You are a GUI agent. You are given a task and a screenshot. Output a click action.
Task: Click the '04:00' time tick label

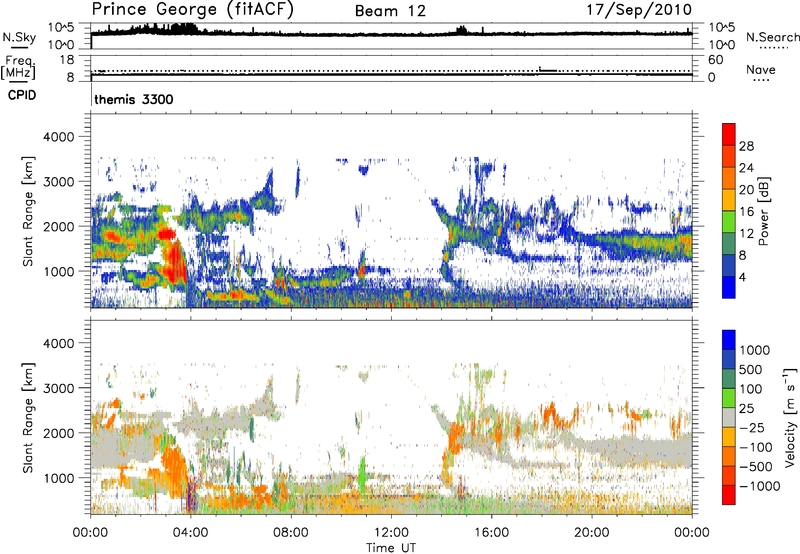pyautogui.click(x=190, y=533)
